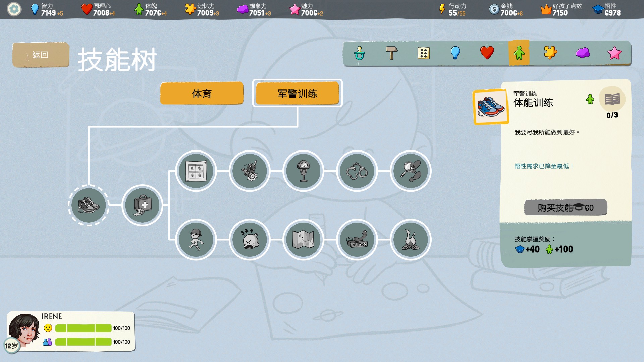Select the folded map skill node
Screen dimensions: 644x362
point(303,240)
